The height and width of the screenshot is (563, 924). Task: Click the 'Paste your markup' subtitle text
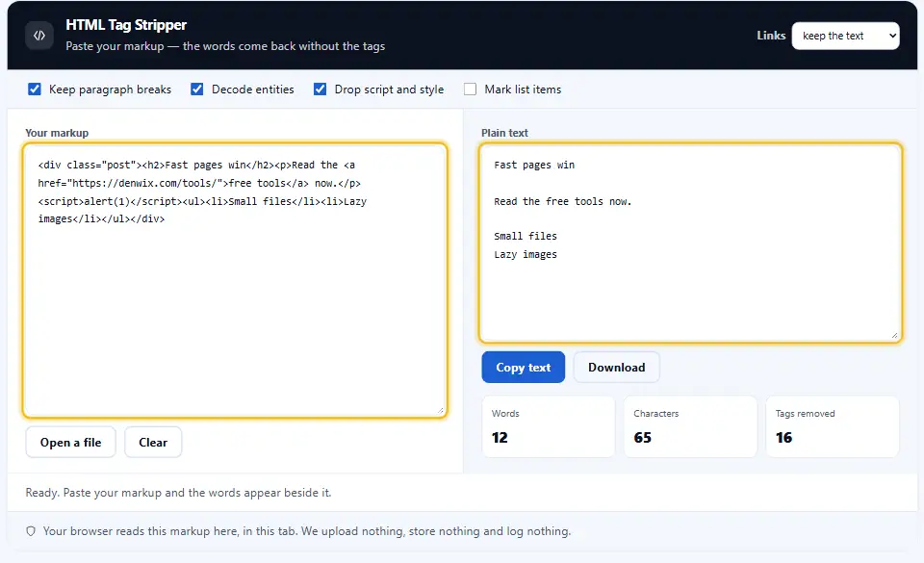click(x=225, y=46)
